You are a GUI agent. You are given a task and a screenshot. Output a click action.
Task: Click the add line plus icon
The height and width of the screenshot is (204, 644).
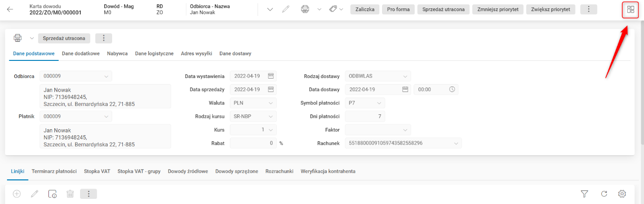click(x=17, y=194)
